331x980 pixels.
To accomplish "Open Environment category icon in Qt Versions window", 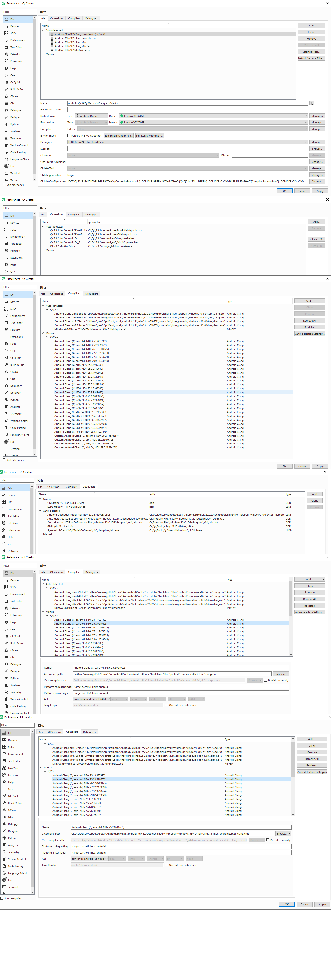I will coord(7,237).
